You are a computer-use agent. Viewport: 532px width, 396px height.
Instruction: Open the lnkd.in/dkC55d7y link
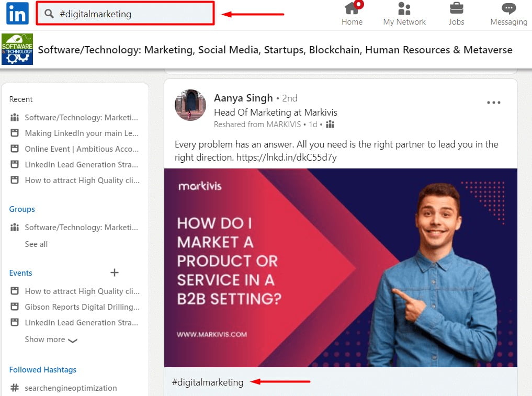point(286,157)
